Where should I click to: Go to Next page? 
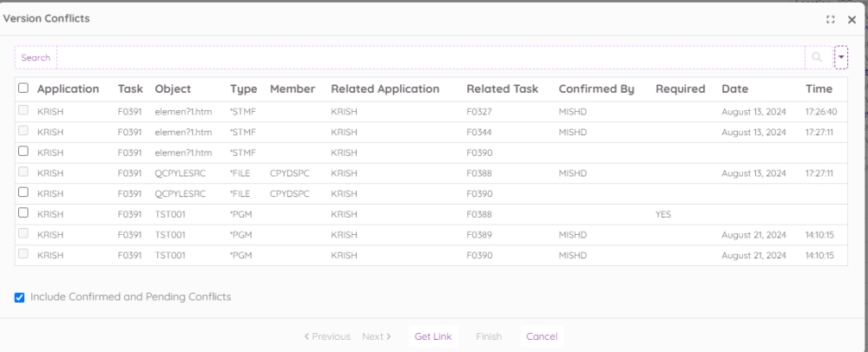click(x=377, y=336)
